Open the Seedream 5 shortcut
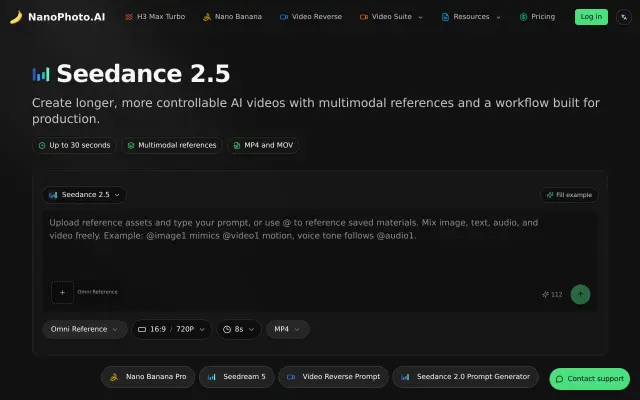640x400 pixels. coord(237,377)
